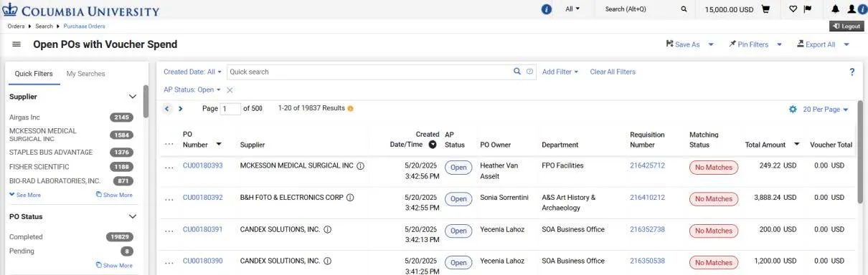Collapse the Supplier filter section
Viewport: 868px width, 275px height.
point(133,97)
